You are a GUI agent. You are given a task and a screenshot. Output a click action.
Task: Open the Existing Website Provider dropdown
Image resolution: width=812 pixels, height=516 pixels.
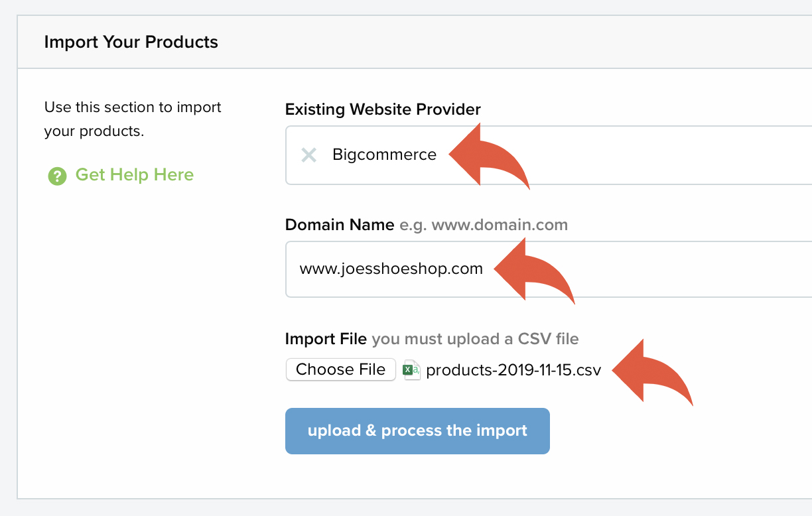pyautogui.click(x=549, y=155)
